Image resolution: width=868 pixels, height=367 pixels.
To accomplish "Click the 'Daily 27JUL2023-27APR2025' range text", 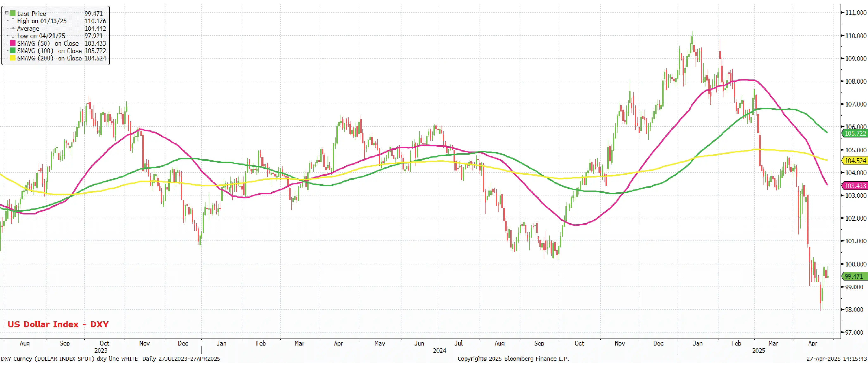I will click(181, 359).
